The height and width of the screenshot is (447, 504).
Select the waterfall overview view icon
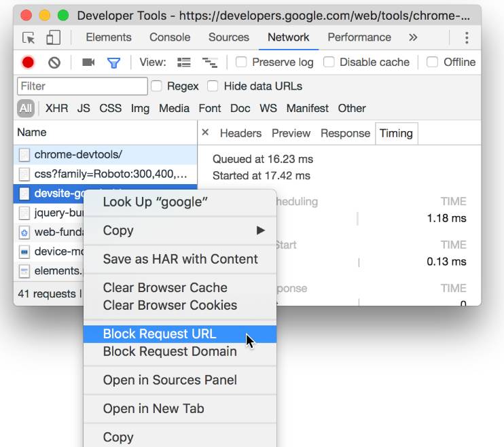[210, 62]
